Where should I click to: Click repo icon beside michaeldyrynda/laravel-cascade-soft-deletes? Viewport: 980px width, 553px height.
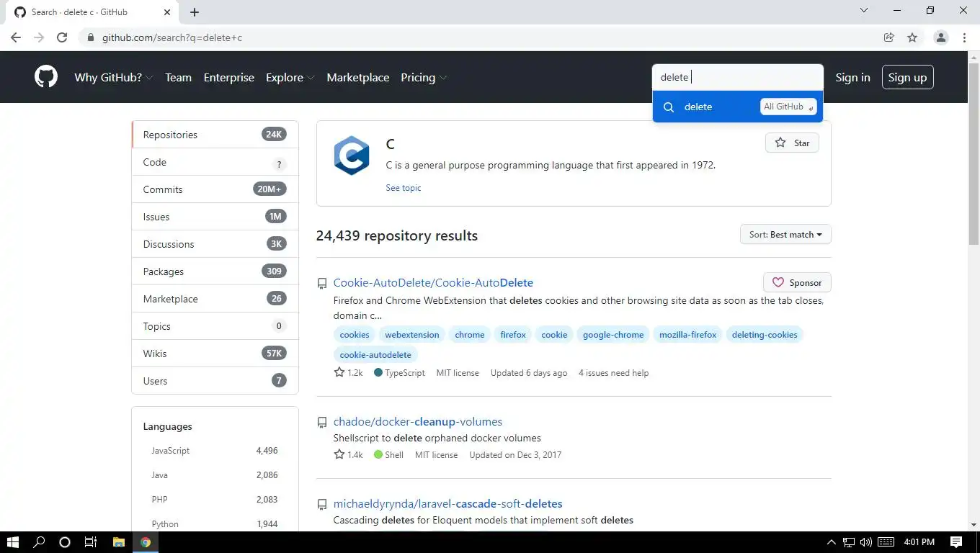coord(322,505)
